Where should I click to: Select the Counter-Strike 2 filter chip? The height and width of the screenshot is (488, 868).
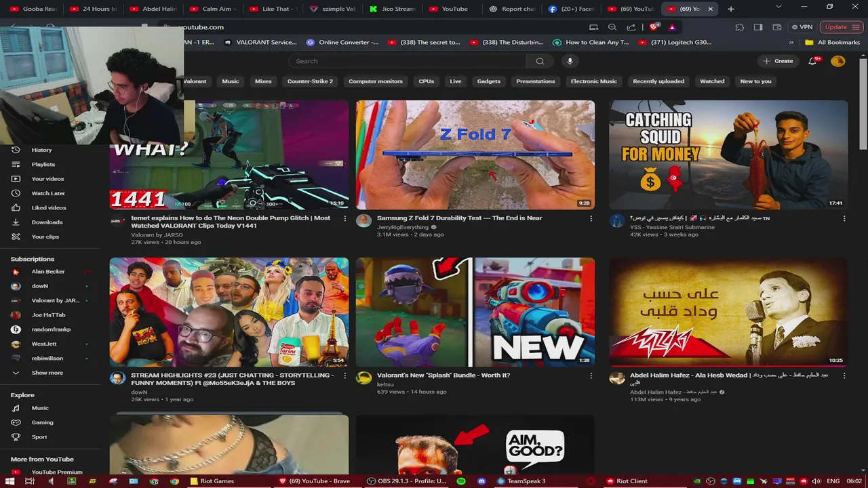click(x=310, y=81)
